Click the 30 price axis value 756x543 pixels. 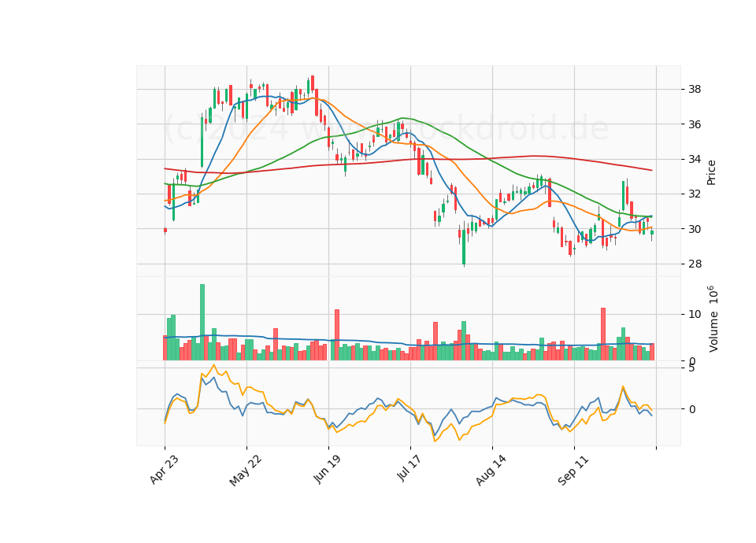click(695, 229)
